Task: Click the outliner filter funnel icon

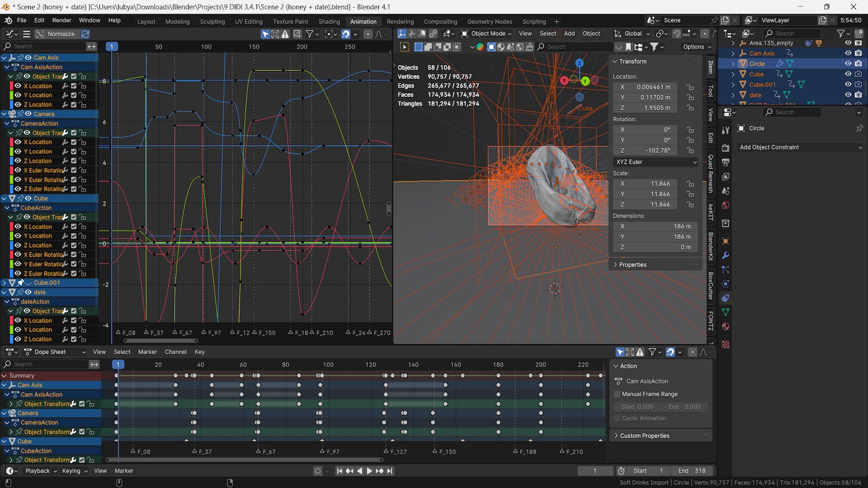Action: (x=841, y=34)
